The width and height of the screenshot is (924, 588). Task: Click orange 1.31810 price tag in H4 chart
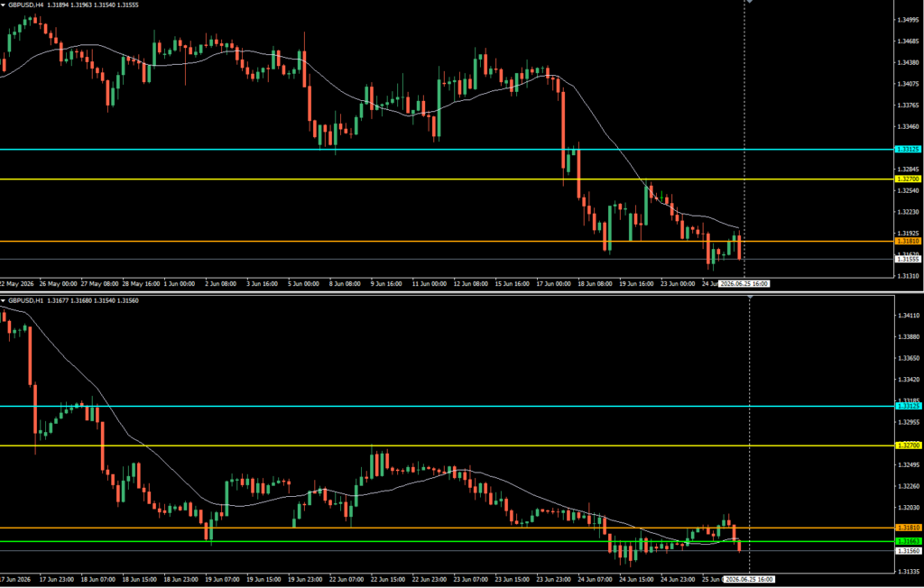tap(908, 242)
